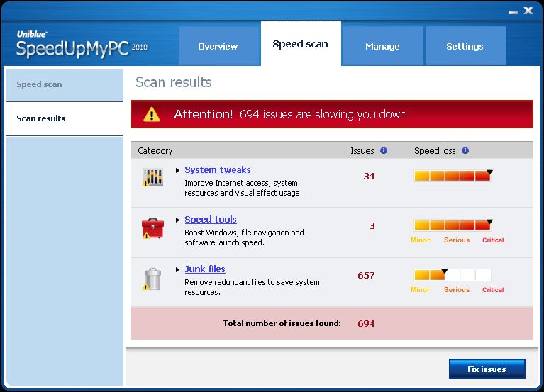
Task: Click the Speed loss column header text
Action: tap(435, 151)
